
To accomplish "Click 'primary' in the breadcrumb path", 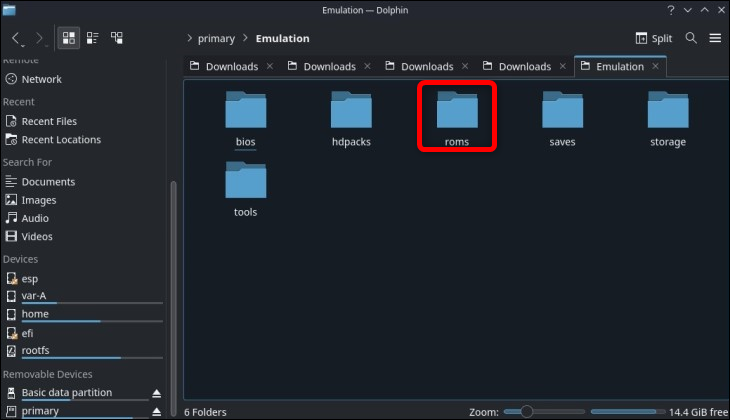I will (x=217, y=39).
